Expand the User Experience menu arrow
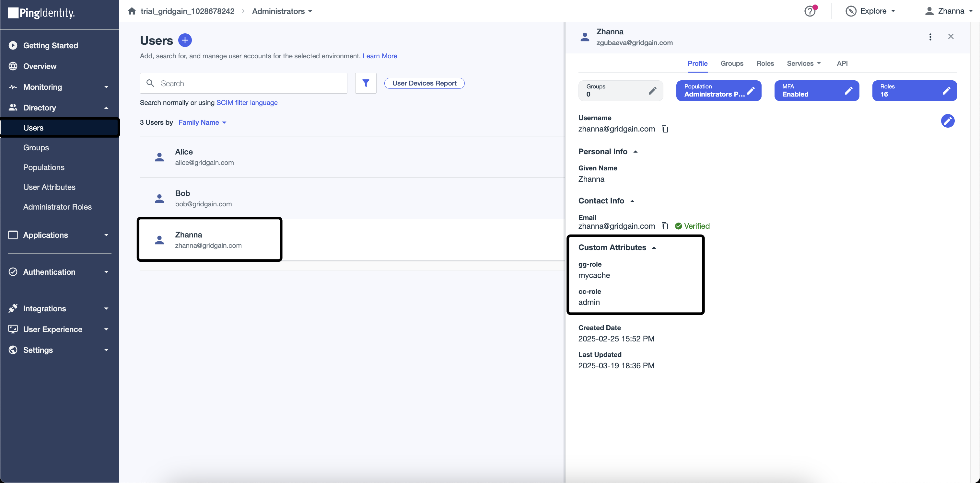Viewport: 980px width, 483px height. 106,329
